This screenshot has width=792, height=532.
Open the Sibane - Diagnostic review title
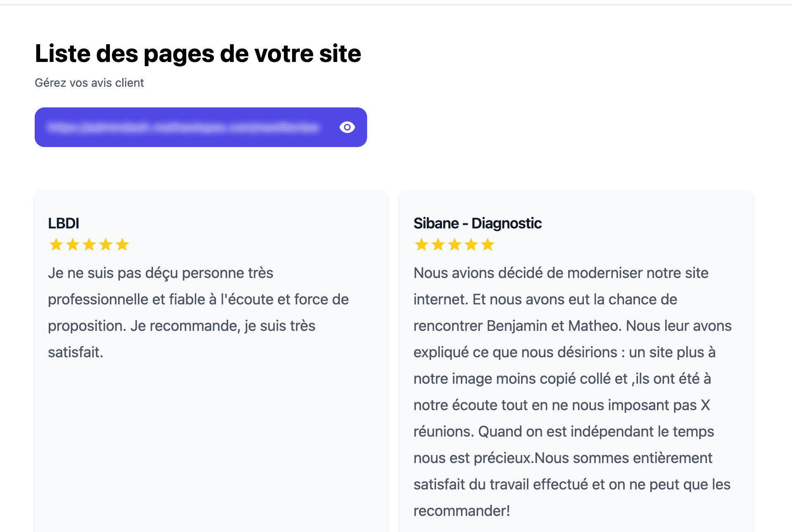[x=477, y=223]
